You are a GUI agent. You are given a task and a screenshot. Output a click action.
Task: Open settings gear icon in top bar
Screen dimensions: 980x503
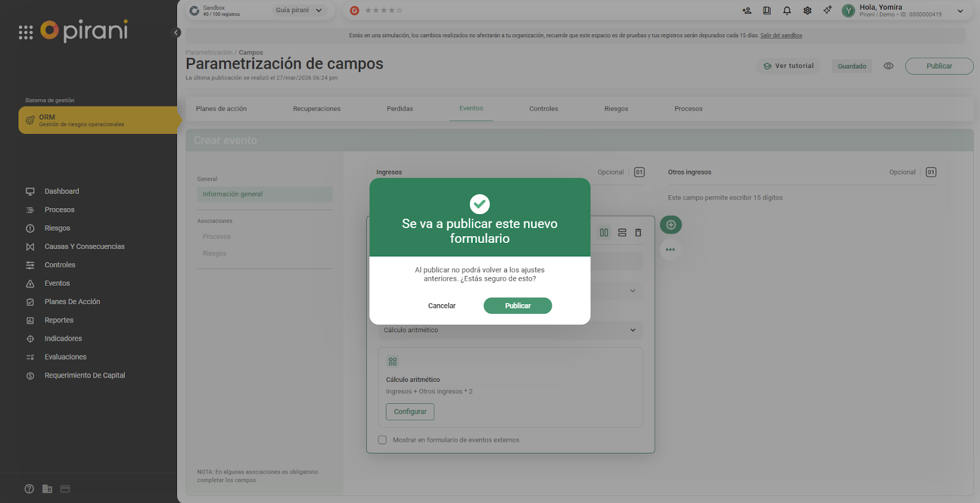coord(807,10)
